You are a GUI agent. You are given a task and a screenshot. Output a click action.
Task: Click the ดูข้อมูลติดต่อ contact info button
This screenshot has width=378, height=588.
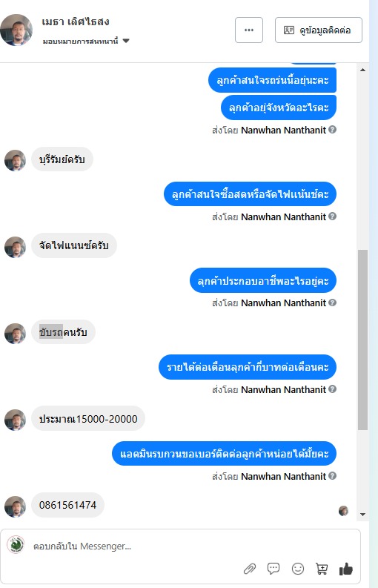click(319, 30)
